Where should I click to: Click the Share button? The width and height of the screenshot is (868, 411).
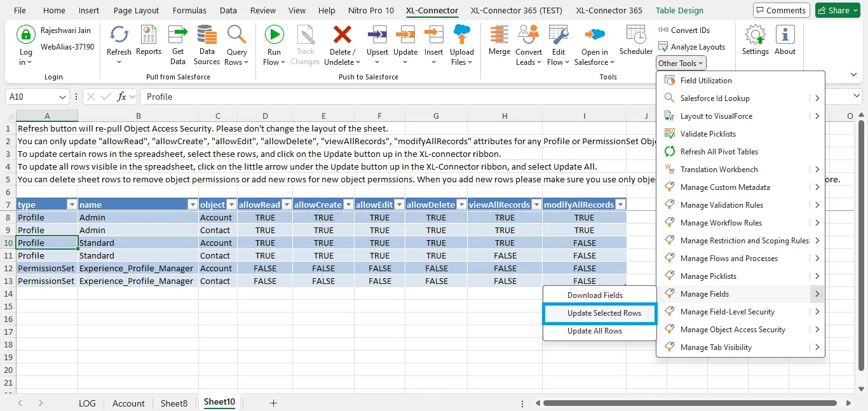click(x=833, y=10)
